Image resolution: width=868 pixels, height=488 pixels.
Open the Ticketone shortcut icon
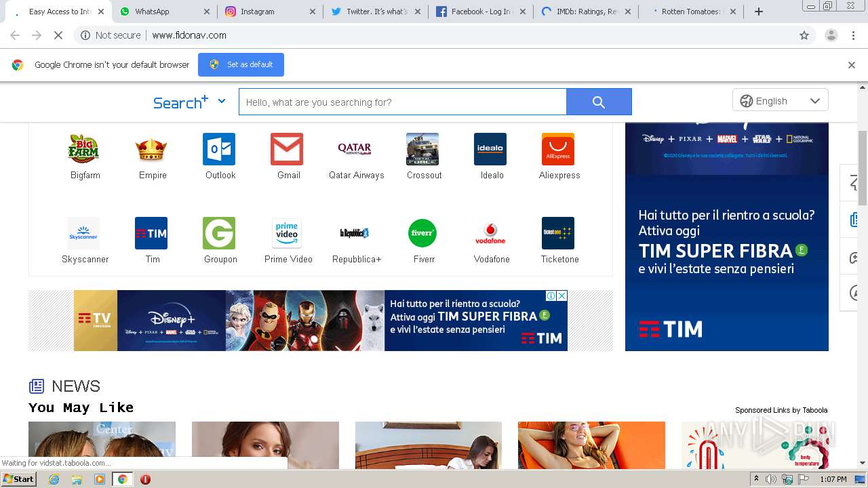558,233
